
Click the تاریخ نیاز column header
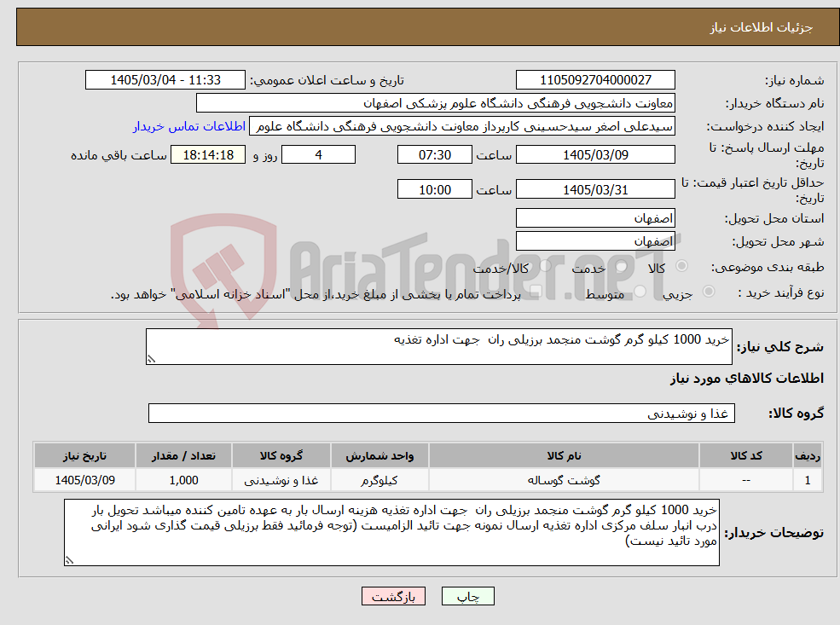[84, 456]
